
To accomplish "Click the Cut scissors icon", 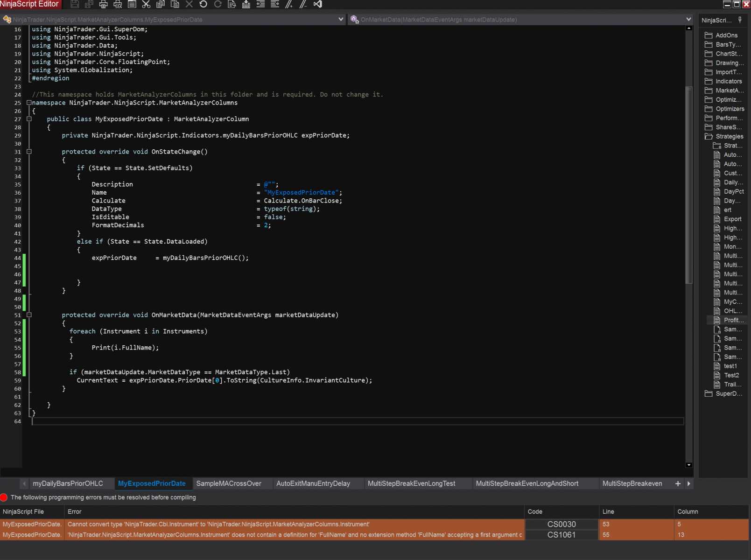I will 146,4.
